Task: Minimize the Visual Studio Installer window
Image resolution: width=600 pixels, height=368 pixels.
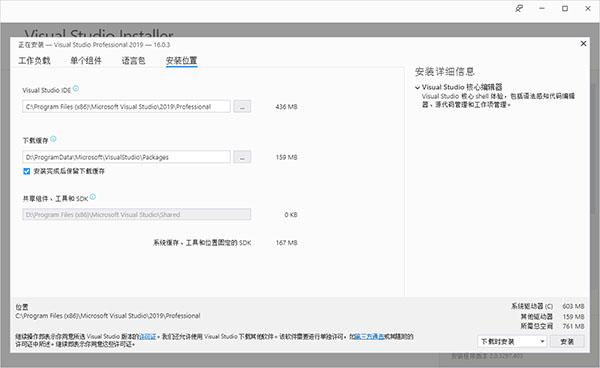Action: [x=542, y=8]
